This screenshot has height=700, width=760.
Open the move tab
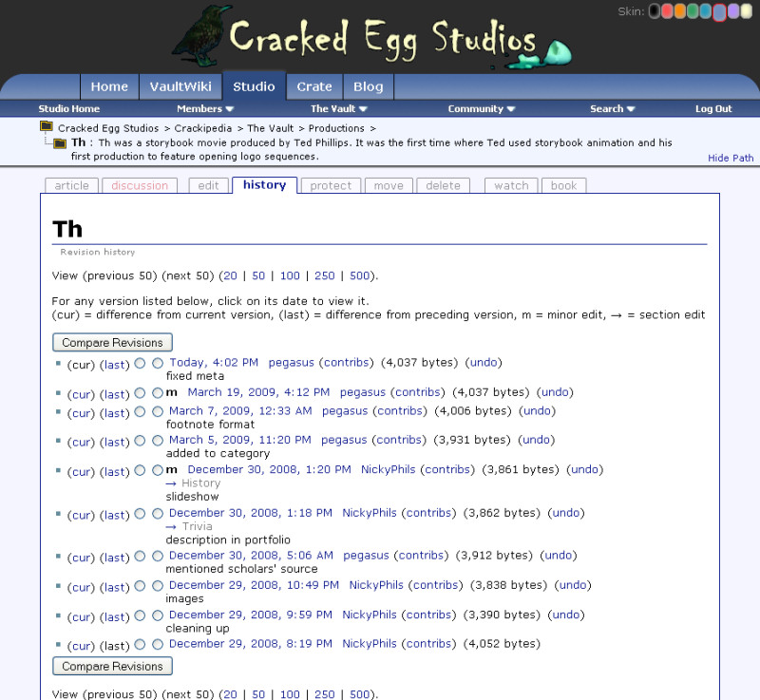[x=389, y=185]
